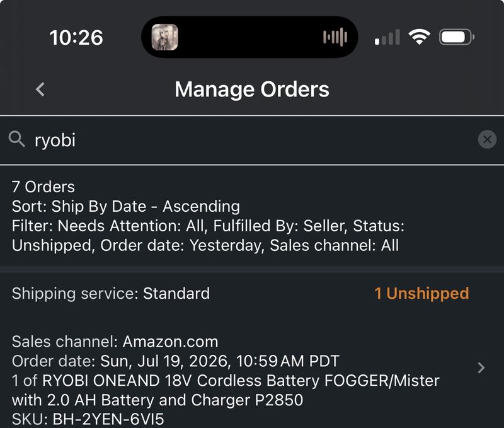This screenshot has height=428, width=504.
Task: Tap the Manage Orders title
Action: (252, 89)
